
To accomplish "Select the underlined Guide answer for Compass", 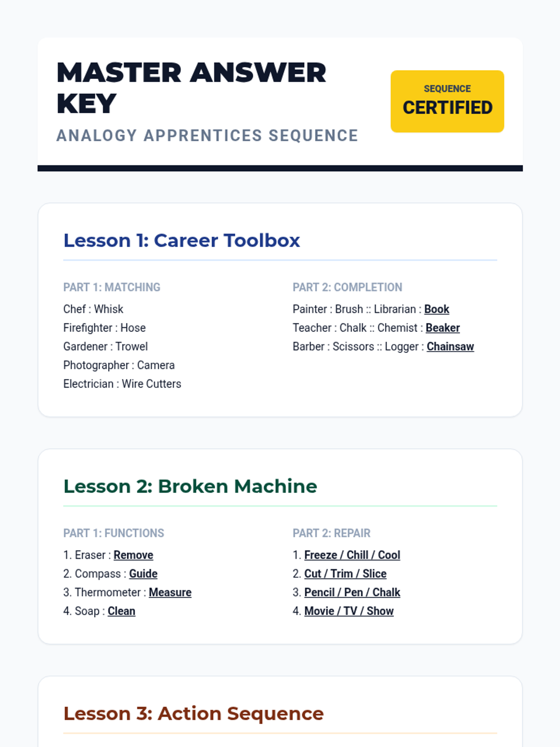I will 143,574.
